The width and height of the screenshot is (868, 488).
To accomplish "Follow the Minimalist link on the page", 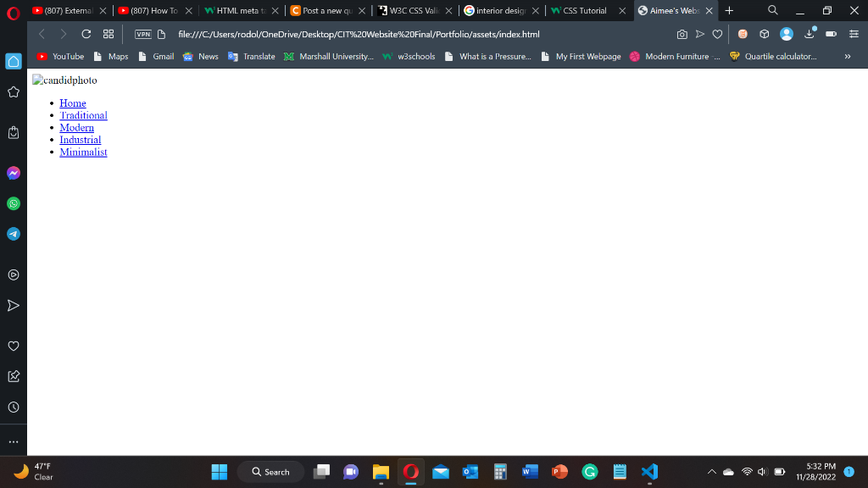I will pos(83,152).
